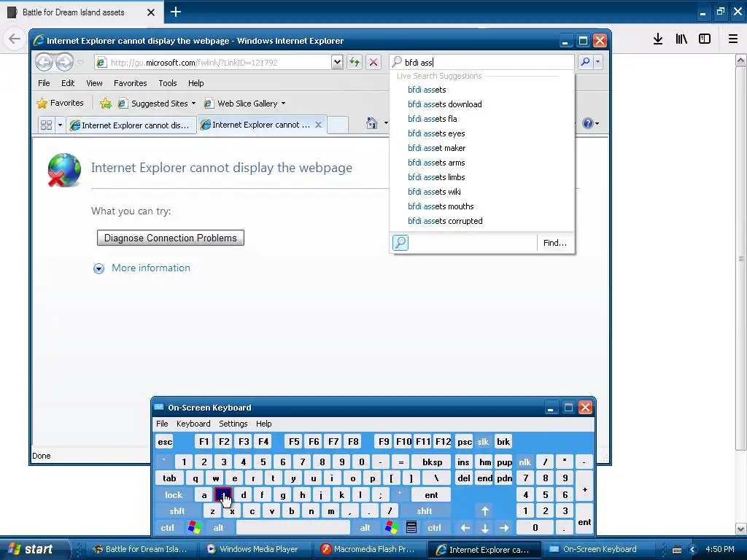Click the green Refresh icon in Internet Explorer
Screen dimensions: 747x560
(354, 62)
